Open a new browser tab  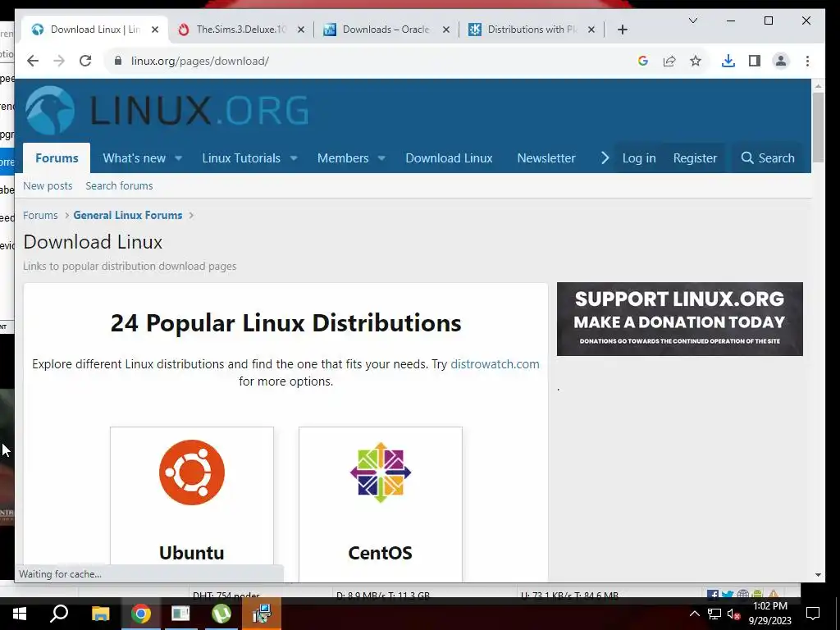coord(622,30)
